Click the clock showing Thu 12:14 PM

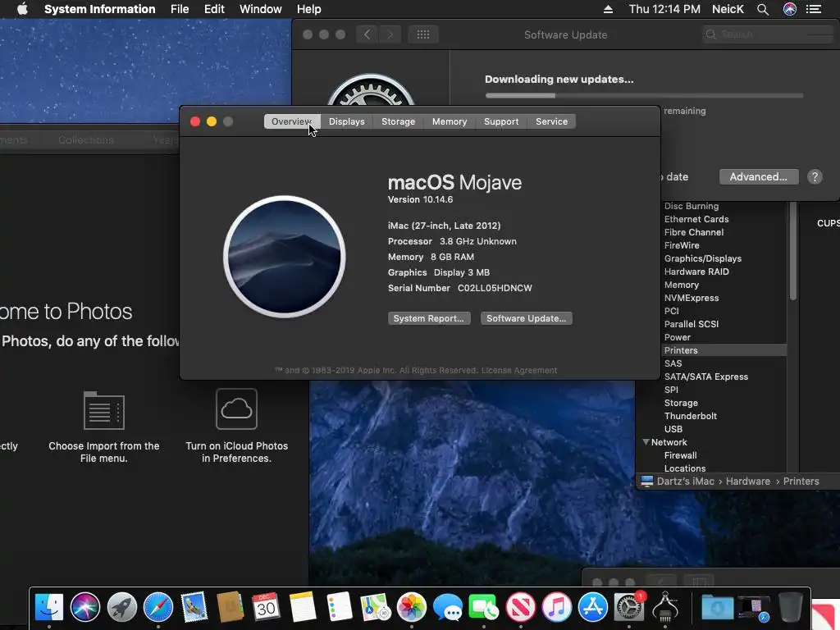[x=664, y=9]
